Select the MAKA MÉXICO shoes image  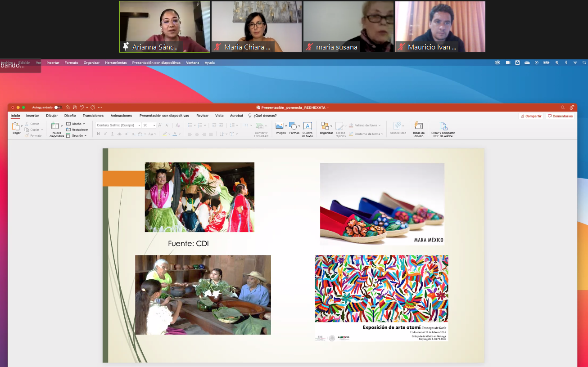coord(382,204)
